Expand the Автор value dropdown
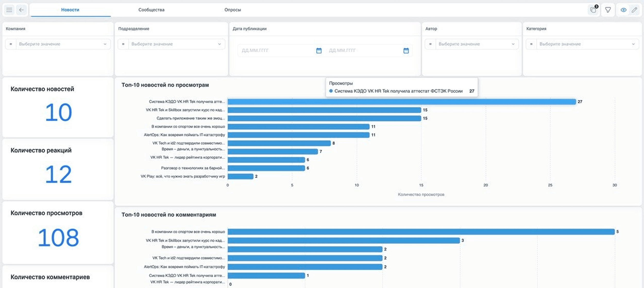The image size is (644, 288). click(x=477, y=44)
